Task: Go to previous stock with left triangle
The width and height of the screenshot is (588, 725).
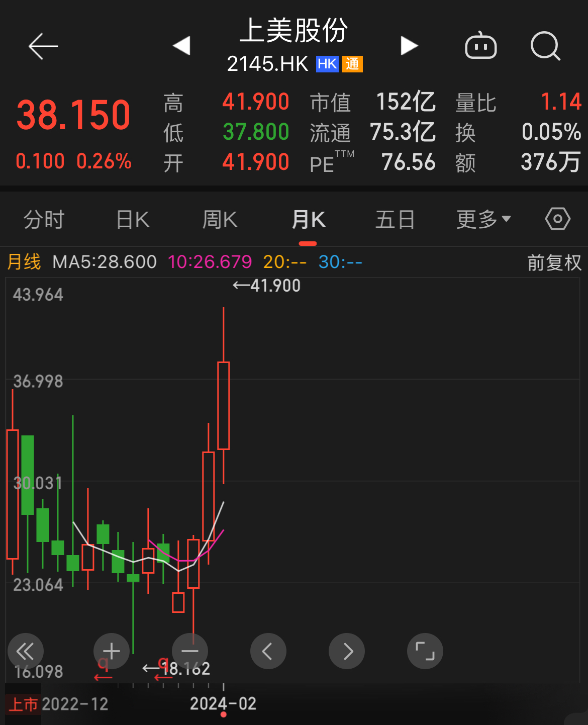Action: pyautogui.click(x=181, y=46)
